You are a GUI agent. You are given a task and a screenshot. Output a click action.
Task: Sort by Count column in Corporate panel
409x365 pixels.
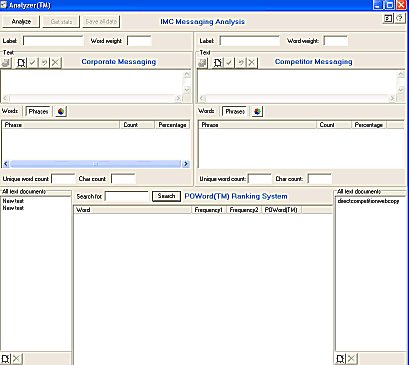tap(137, 125)
